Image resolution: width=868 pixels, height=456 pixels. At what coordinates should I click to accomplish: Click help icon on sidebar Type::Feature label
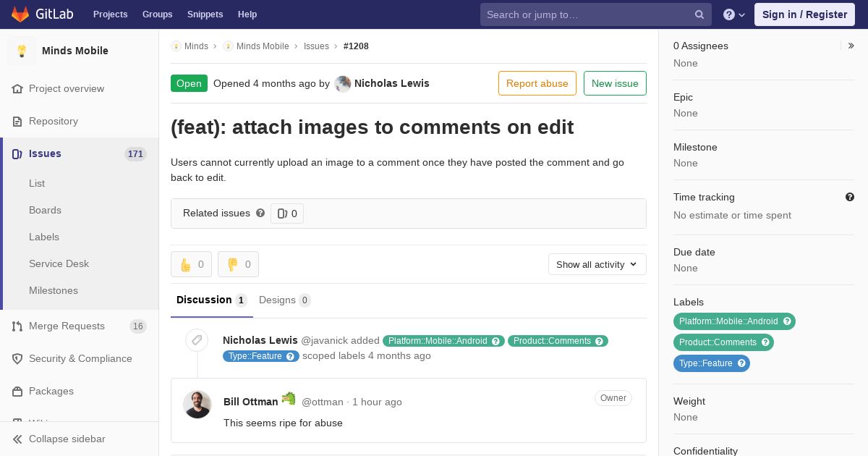tap(741, 363)
